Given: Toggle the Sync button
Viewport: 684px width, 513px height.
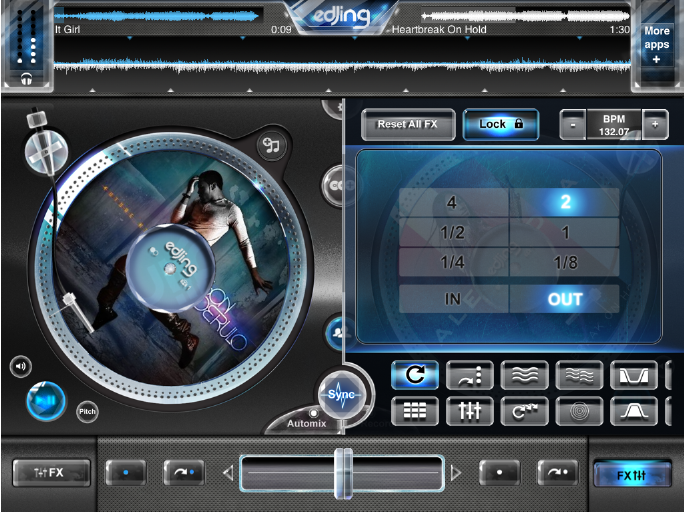Looking at the screenshot, I should 342,395.
